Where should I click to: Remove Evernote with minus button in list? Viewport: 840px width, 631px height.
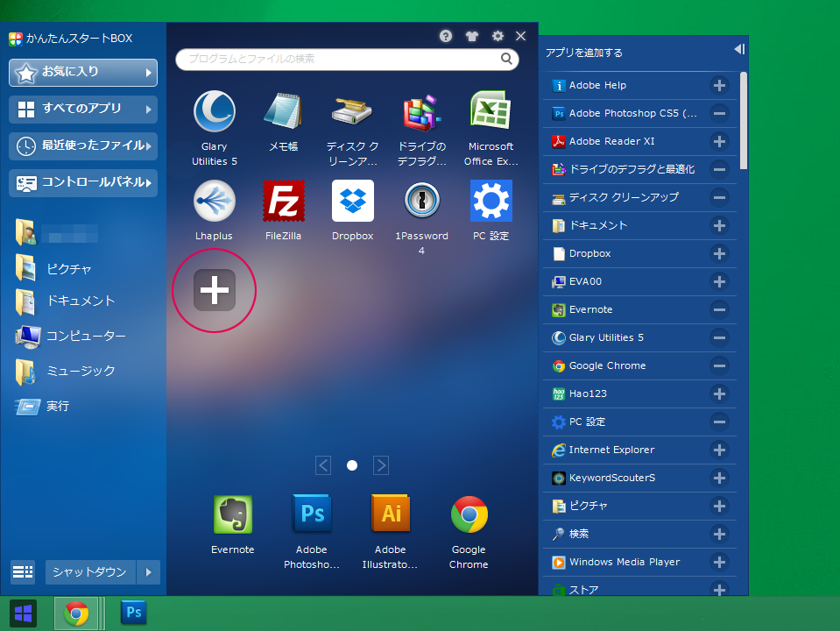point(719,309)
